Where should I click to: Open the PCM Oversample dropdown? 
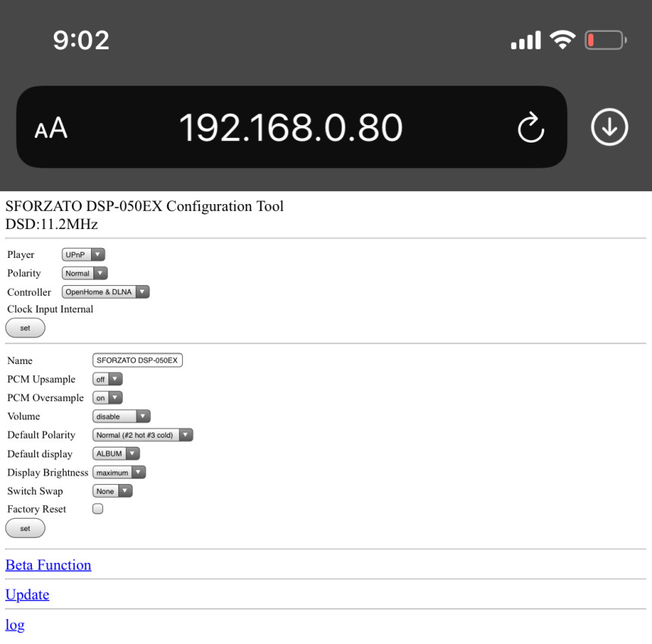coord(108,397)
